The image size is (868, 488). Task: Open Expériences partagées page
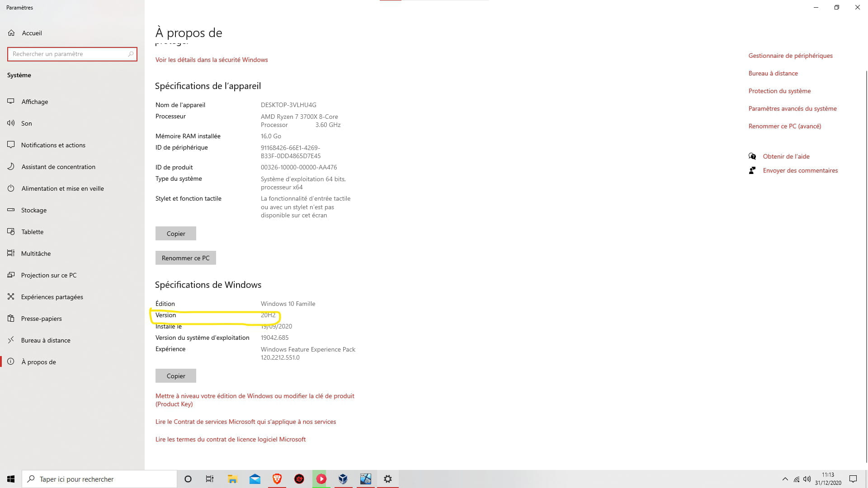pyautogui.click(x=72, y=297)
